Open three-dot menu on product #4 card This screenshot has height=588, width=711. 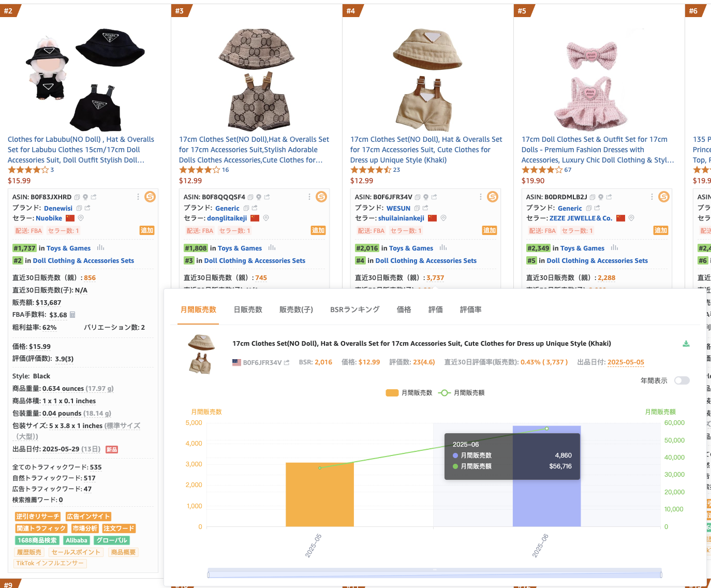tap(480, 197)
